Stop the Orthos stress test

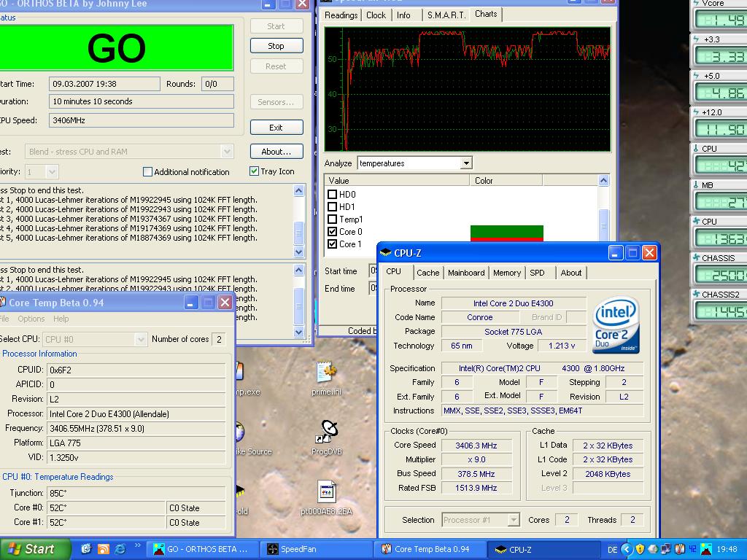click(x=276, y=46)
